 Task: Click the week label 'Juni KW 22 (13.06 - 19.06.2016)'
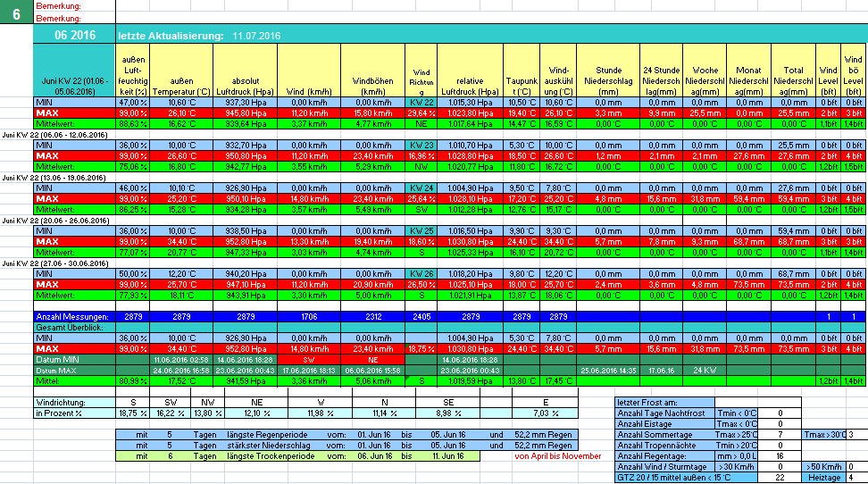[x=54, y=178]
